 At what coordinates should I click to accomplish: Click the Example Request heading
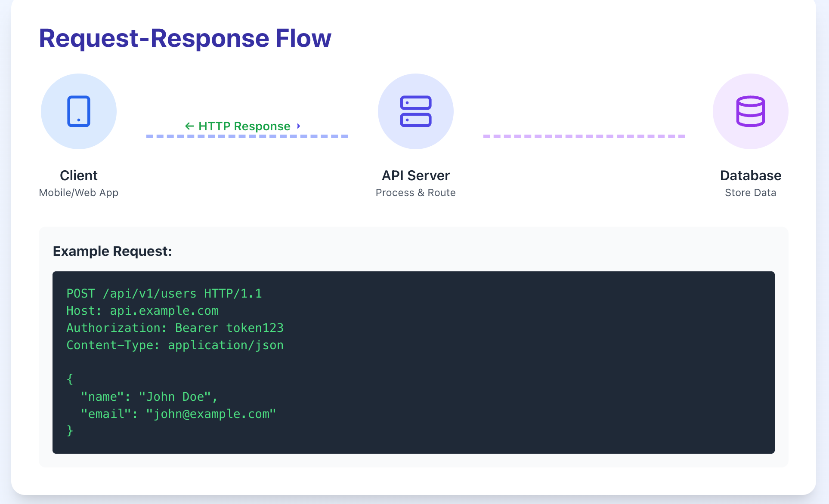[x=112, y=251]
